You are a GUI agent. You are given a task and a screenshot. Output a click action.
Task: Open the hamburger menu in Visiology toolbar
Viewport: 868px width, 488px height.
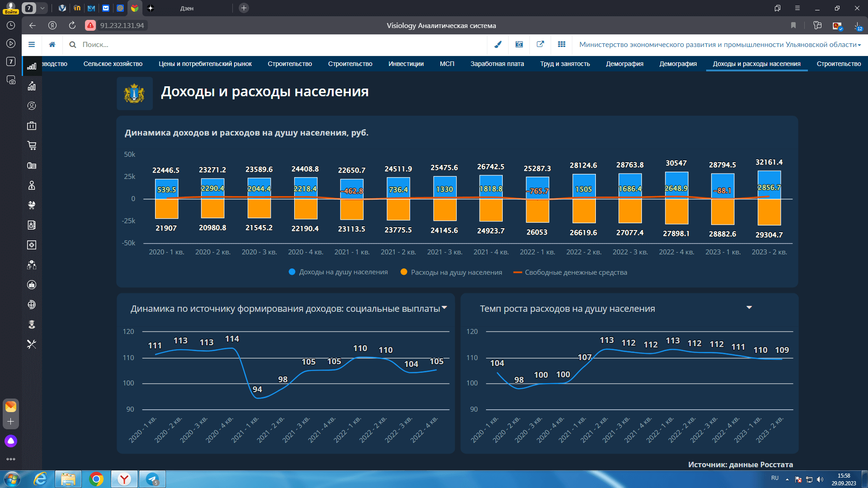pyautogui.click(x=32, y=44)
